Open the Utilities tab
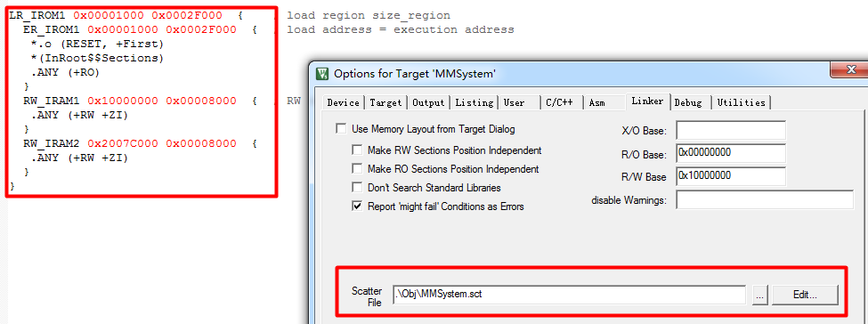This screenshot has height=324, width=868. (x=742, y=102)
